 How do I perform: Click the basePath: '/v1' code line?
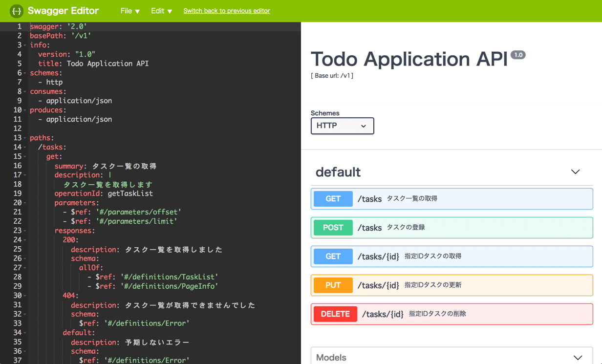60,36
